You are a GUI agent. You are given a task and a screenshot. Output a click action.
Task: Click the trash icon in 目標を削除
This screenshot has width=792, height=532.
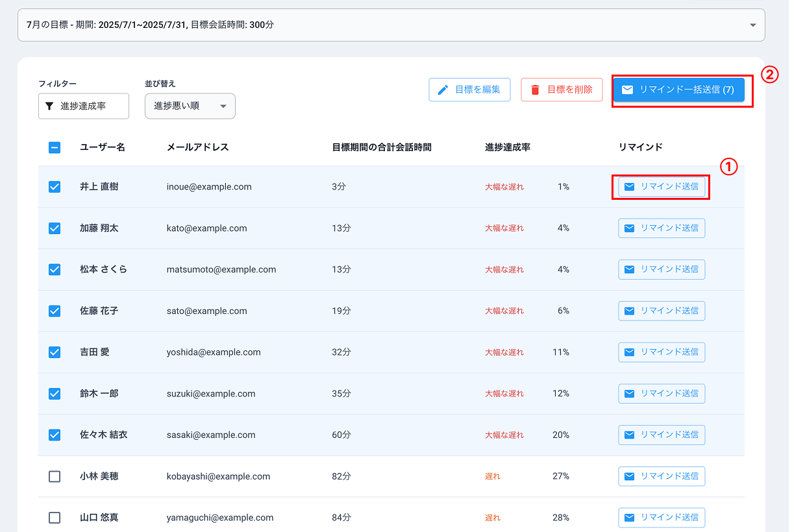pos(536,90)
